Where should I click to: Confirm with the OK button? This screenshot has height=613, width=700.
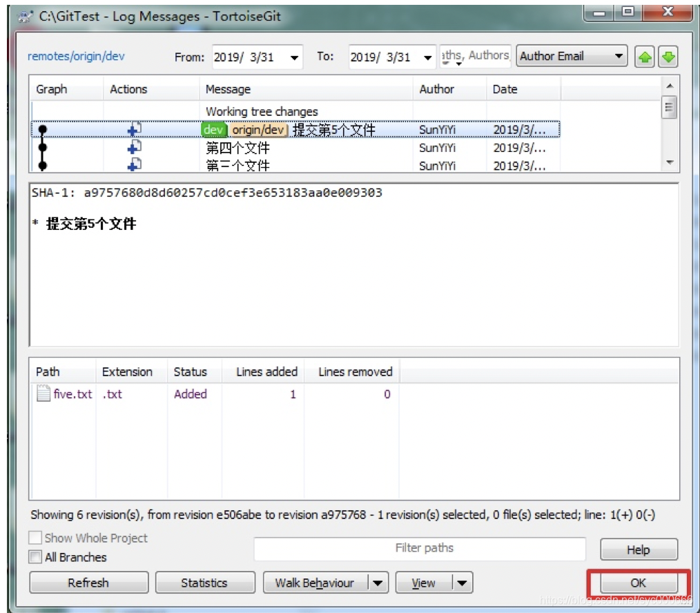(639, 583)
